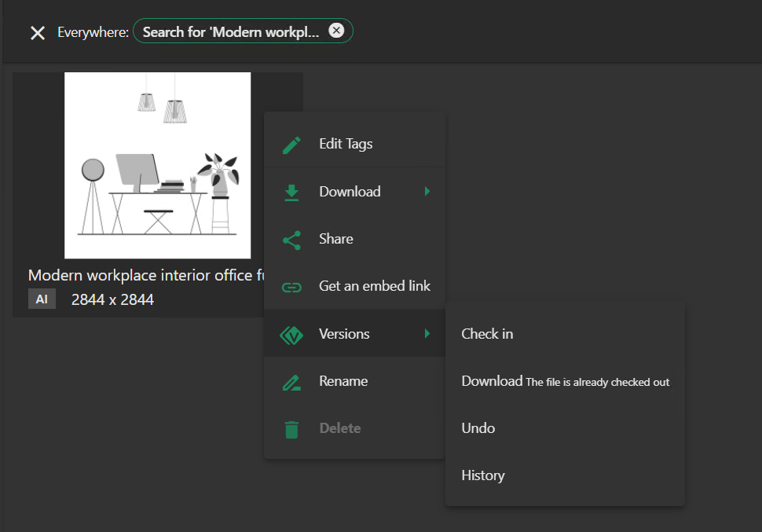Click the pencil icon beside Edit Tags
The height and width of the screenshot is (532, 762).
(x=291, y=145)
